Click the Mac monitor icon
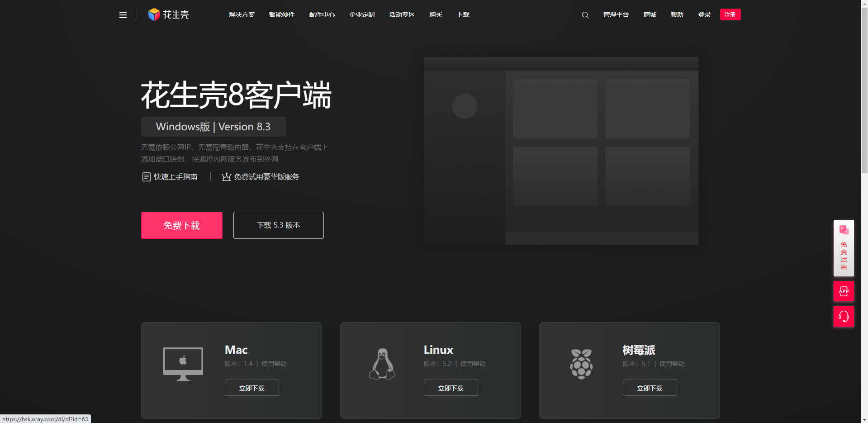Image resolution: width=868 pixels, height=423 pixels. (183, 363)
